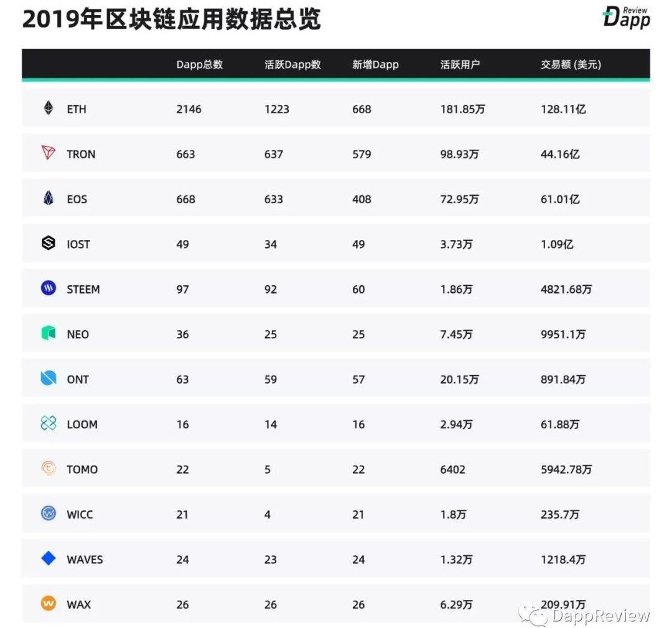Click EOS transaction volume '61.01亿'
672x628 pixels.
pos(560,199)
